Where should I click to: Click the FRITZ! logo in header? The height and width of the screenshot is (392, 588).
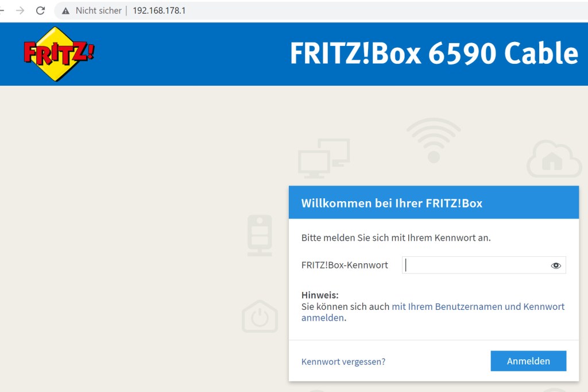click(59, 53)
